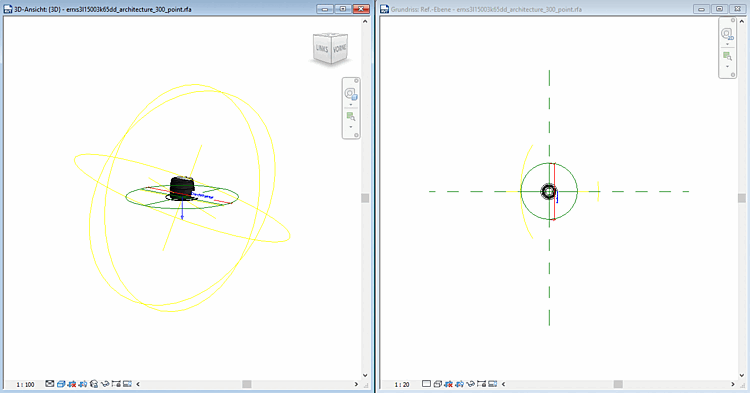Click last monitor icon in floor plan view bar

pyautogui.click(x=493, y=384)
